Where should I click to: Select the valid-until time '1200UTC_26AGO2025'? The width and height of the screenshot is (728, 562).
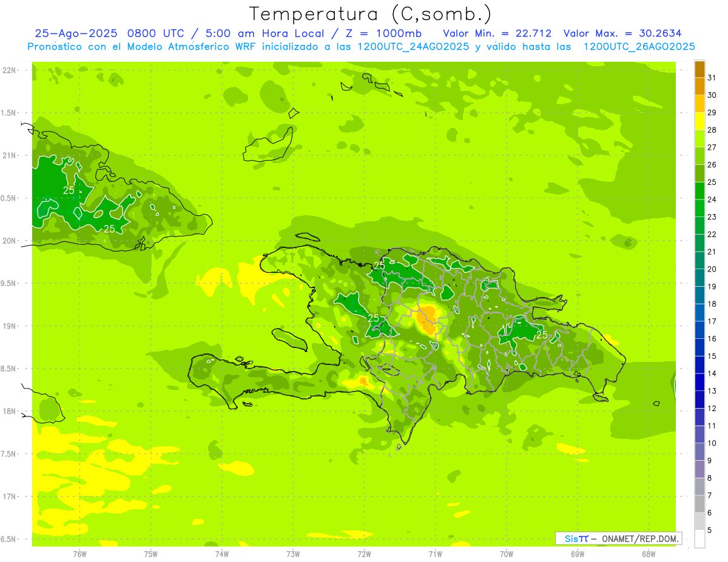coord(639,47)
